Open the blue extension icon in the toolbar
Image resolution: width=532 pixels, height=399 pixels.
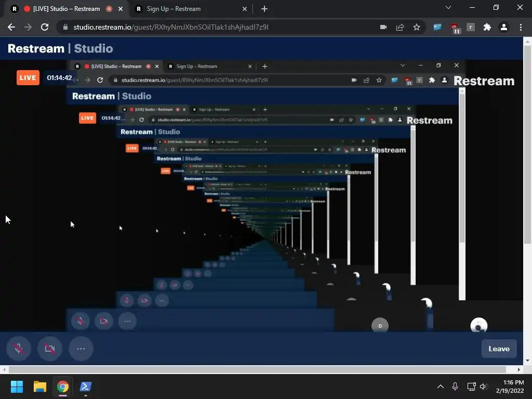pyautogui.click(x=437, y=27)
